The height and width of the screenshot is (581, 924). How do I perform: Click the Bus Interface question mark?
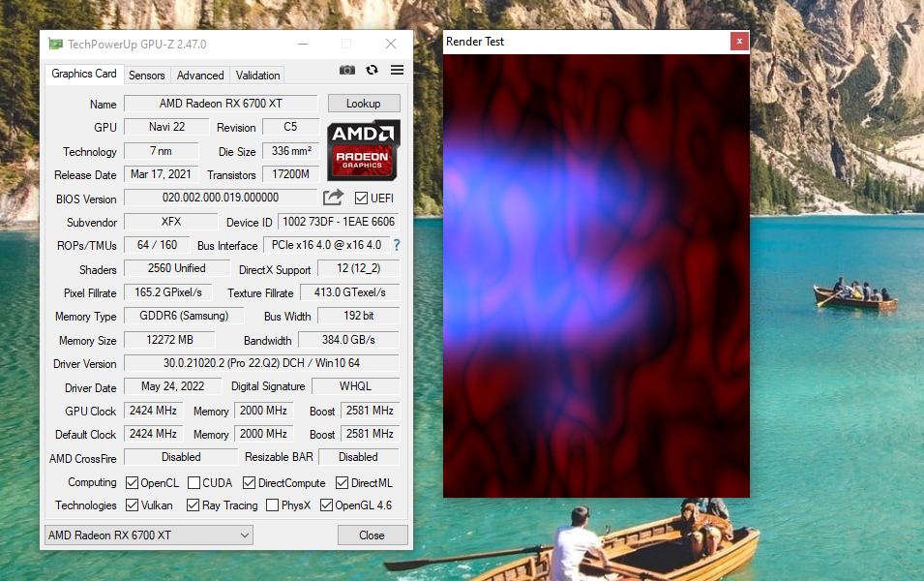397,245
